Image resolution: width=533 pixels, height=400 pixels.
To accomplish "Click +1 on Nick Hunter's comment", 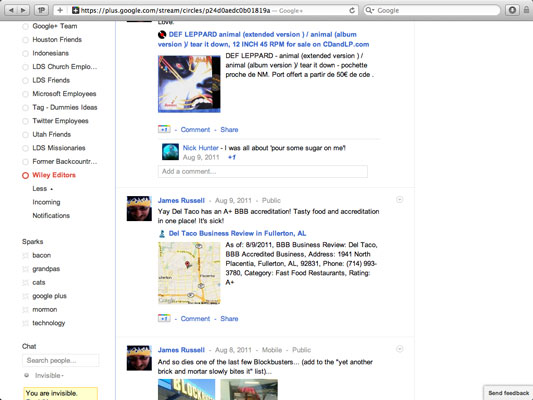I will coord(232,157).
